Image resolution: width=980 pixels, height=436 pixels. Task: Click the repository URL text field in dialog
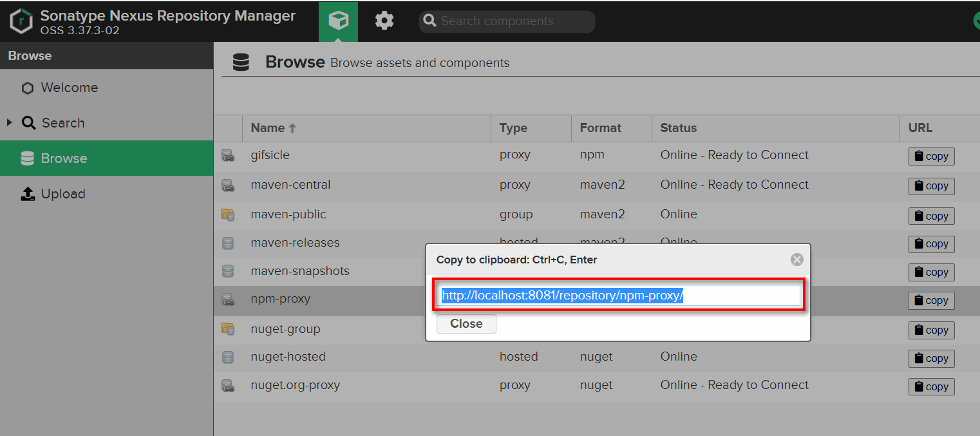tap(619, 296)
